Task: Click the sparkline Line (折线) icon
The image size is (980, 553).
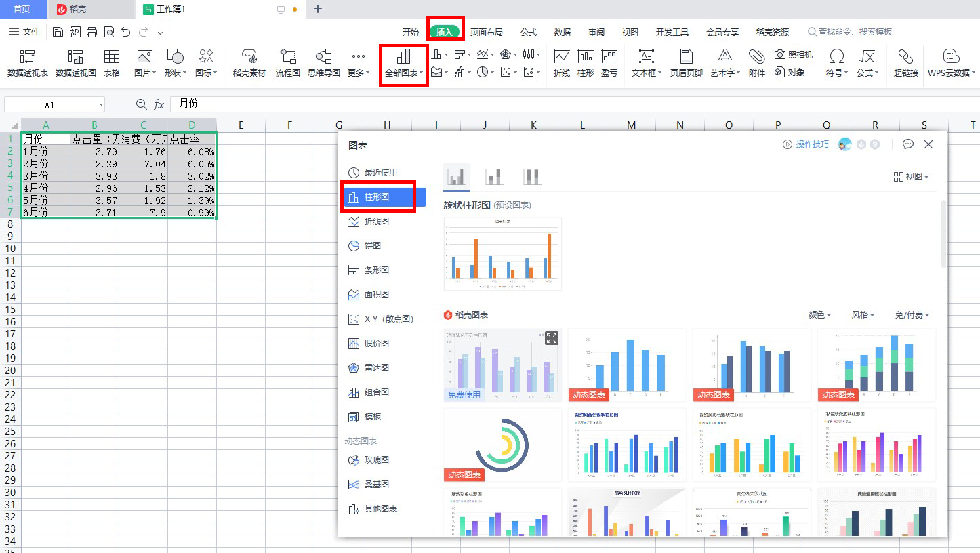Action: pyautogui.click(x=561, y=62)
